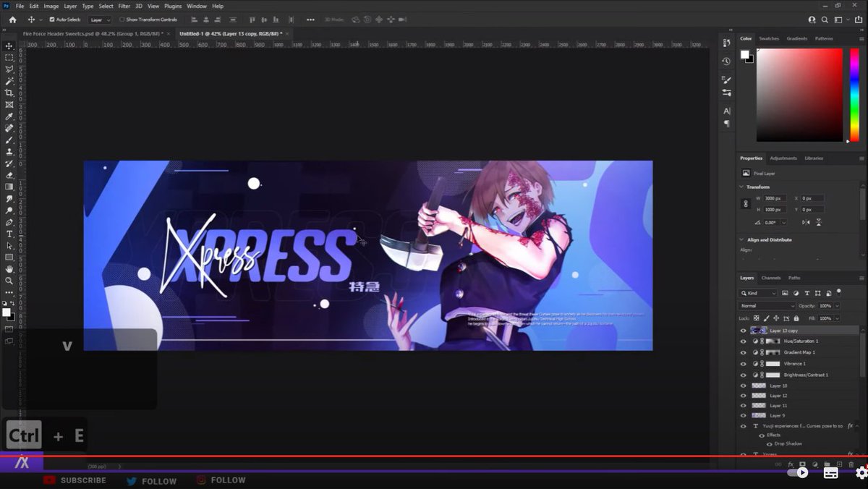Toggle the Drop Shadow effect visibility
Image resolution: width=868 pixels, height=489 pixels.
coord(770,443)
